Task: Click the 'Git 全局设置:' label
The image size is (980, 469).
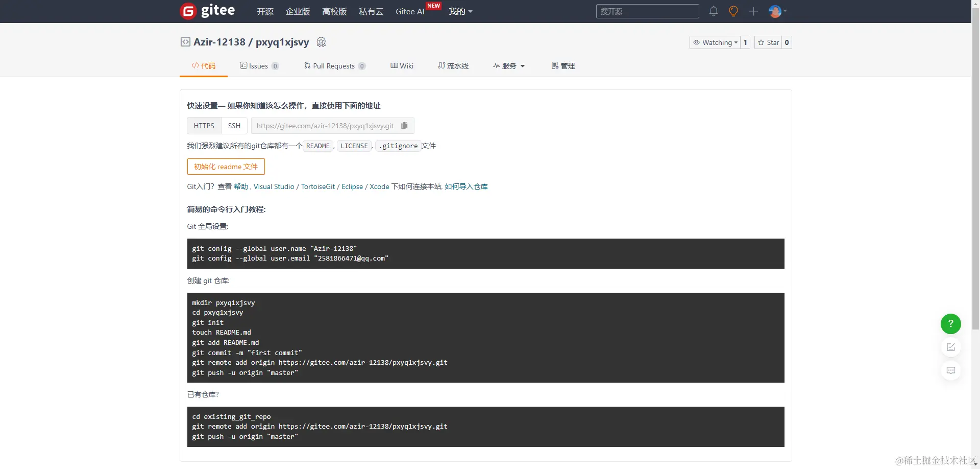Action: tap(207, 226)
